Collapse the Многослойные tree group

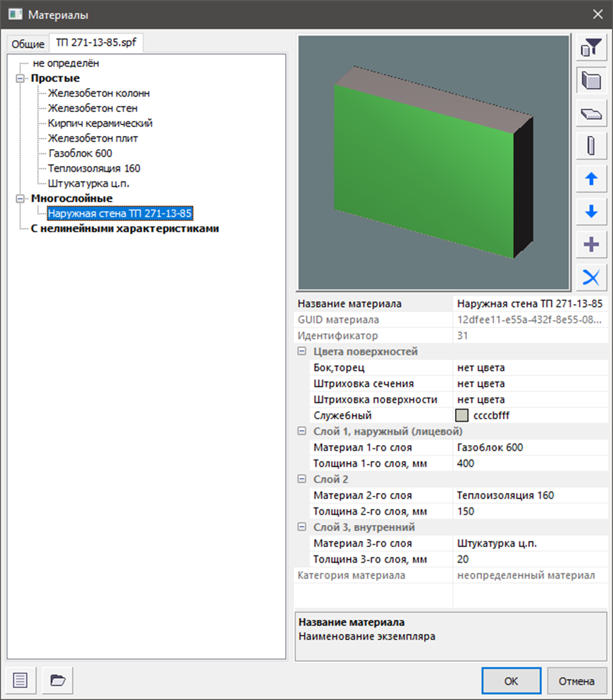click(21, 199)
